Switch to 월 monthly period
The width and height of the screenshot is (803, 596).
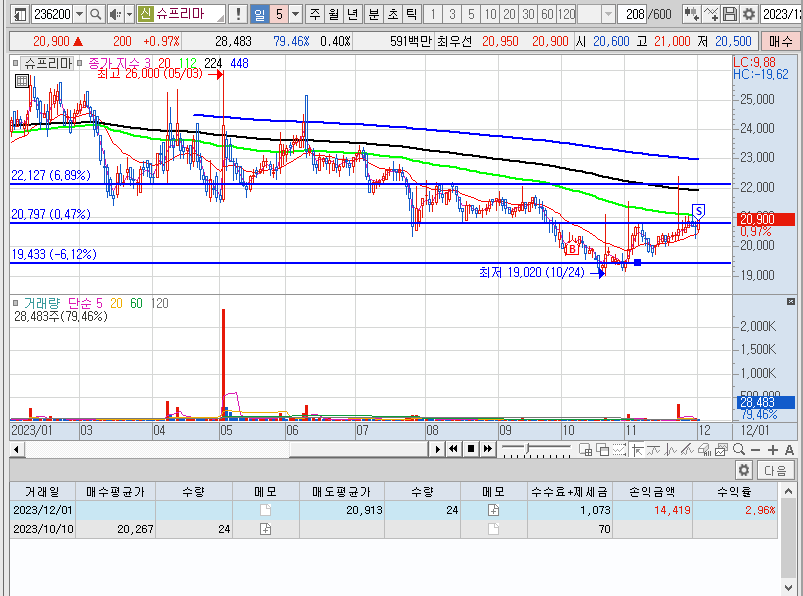click(333, 14)
